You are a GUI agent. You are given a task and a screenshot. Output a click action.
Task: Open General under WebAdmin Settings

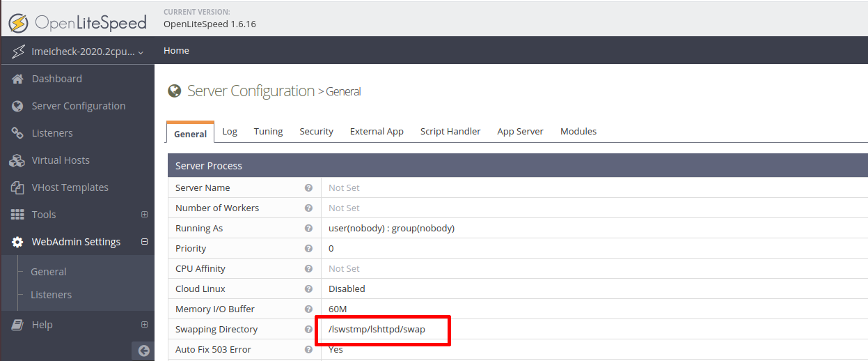pos(49,272)
